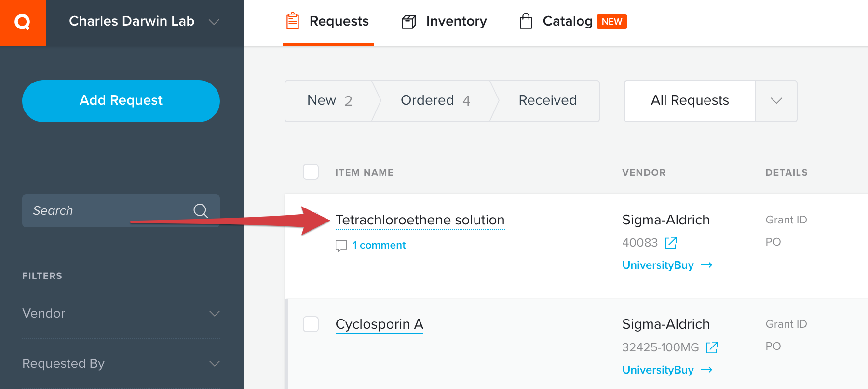The image size is (868, 389).
Task: Open the All Requests dropdown arrow
Action: [776, 101]
